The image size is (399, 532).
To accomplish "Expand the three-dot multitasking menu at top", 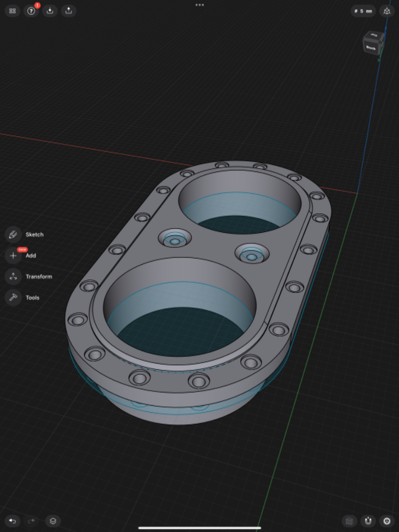I will [200, 5].
